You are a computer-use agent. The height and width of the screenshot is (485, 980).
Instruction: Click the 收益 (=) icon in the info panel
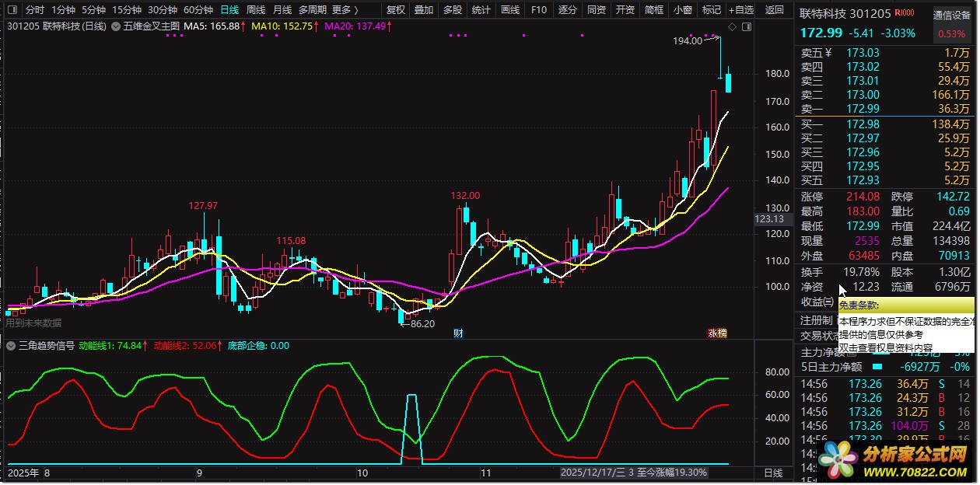(x=828, y=302)
